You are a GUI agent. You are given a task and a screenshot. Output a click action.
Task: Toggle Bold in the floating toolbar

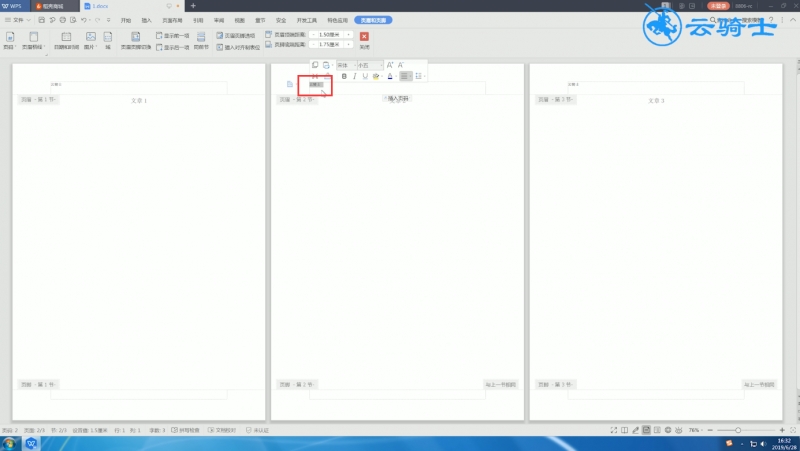[x=344, y=76]
